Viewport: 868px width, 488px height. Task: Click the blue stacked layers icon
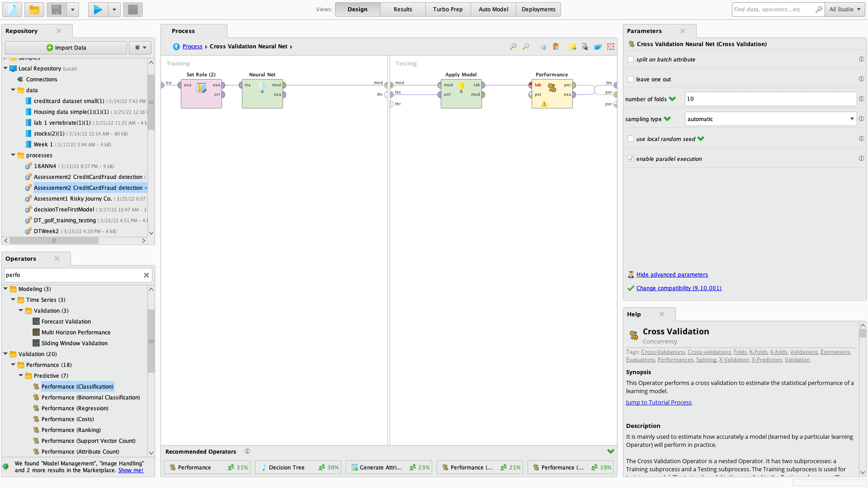(x=598, y=47)
